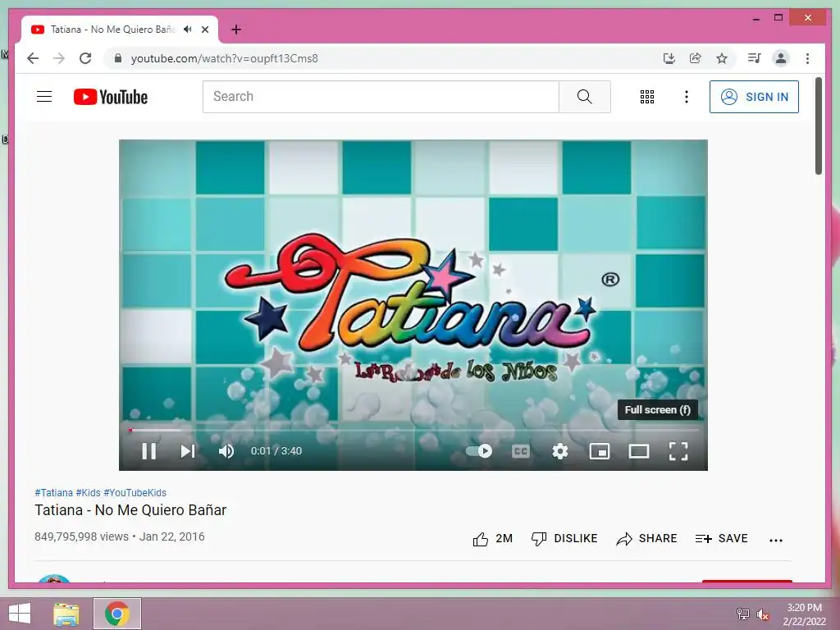Go forward in Chrome
This screenshot has height=630, width=840.
point(59,58)
